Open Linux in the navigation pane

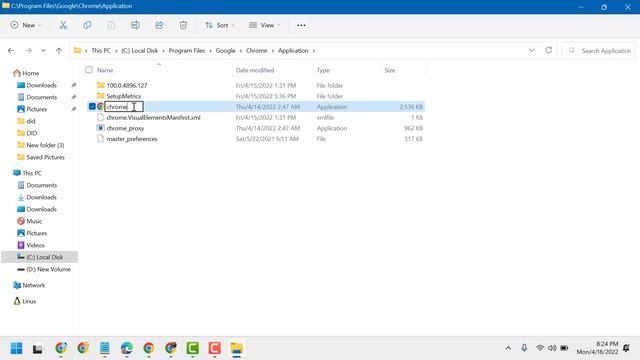tap(25, 301)
